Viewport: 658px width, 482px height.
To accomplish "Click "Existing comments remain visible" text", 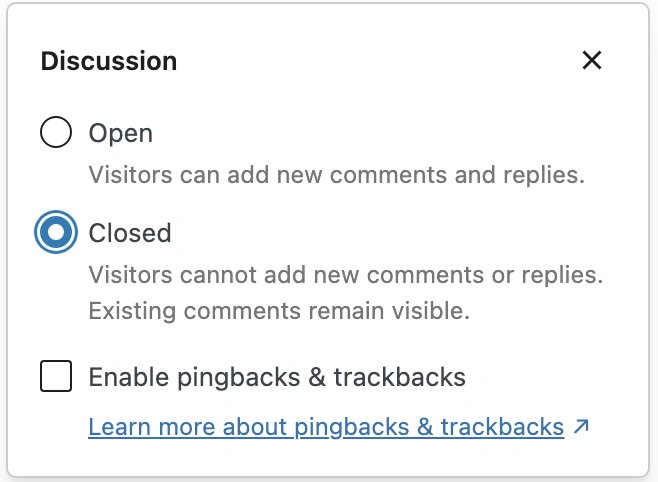I will click(x=279, y=310).
